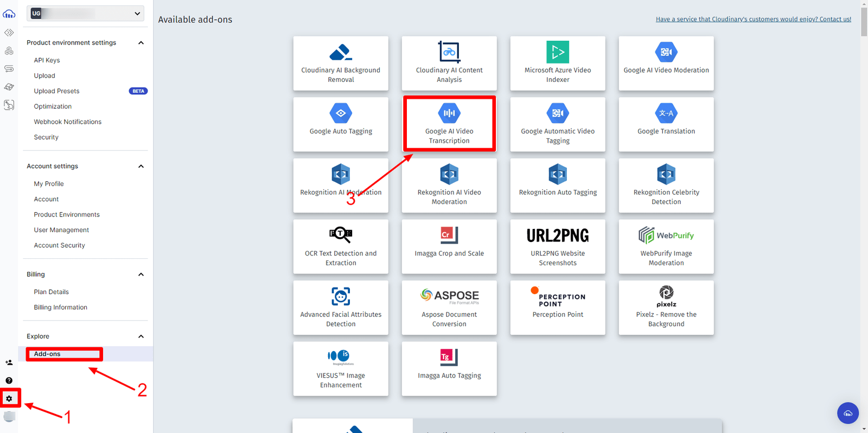Open the Aspose Document Conversion add-on
The height and width of the screenshot is (433, 868).
(x=449, y=308)
